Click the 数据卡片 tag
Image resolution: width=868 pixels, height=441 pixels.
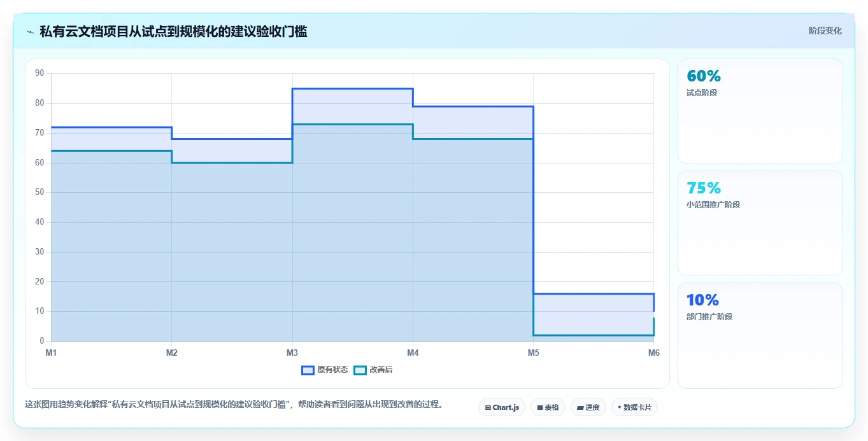pos(634,407)
